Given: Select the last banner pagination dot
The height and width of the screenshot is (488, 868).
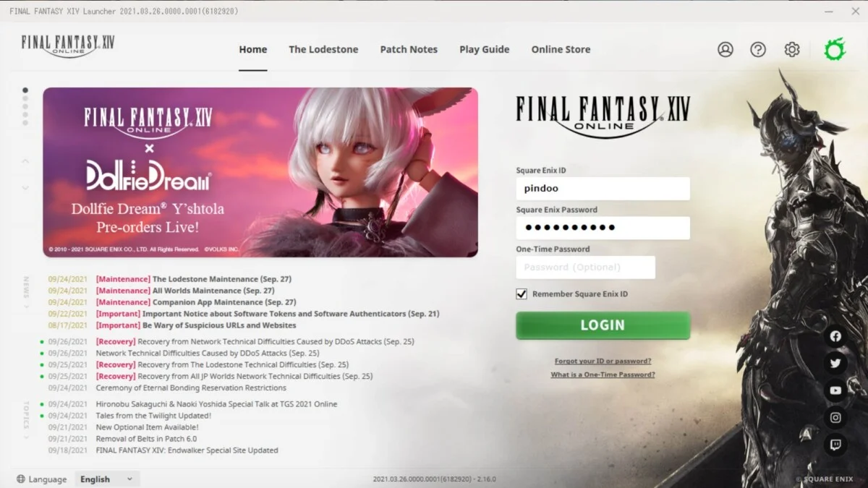Looking at the screenshot, I should tap(25, 123).
